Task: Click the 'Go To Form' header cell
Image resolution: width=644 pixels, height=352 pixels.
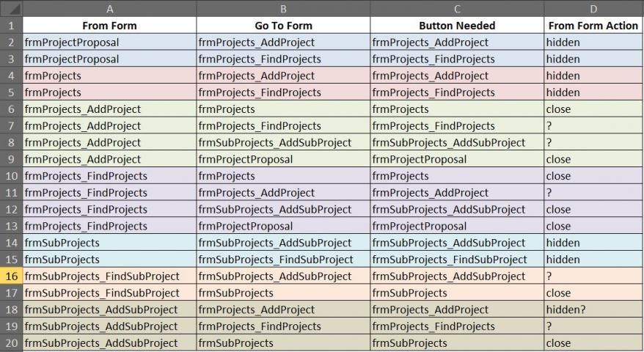Action: [x=283, y=26]
